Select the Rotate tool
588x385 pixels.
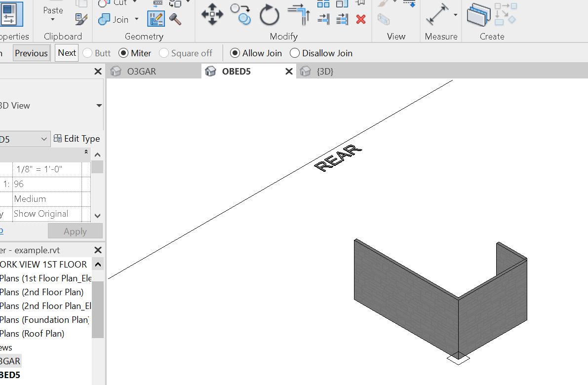point(269,14)
